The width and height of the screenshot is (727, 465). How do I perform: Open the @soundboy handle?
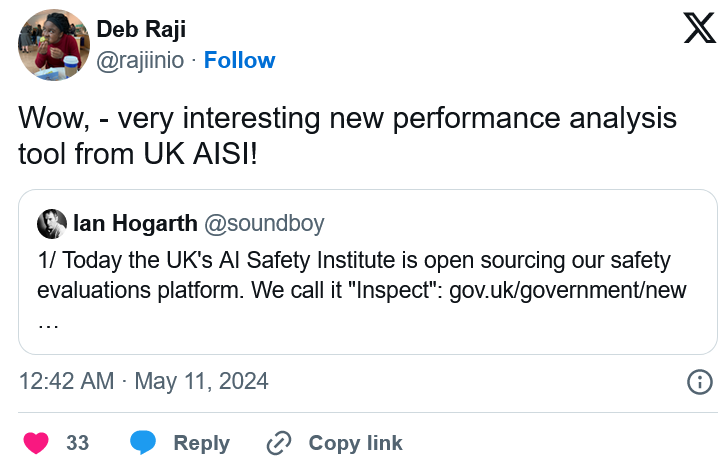click(x=264, y=223)
